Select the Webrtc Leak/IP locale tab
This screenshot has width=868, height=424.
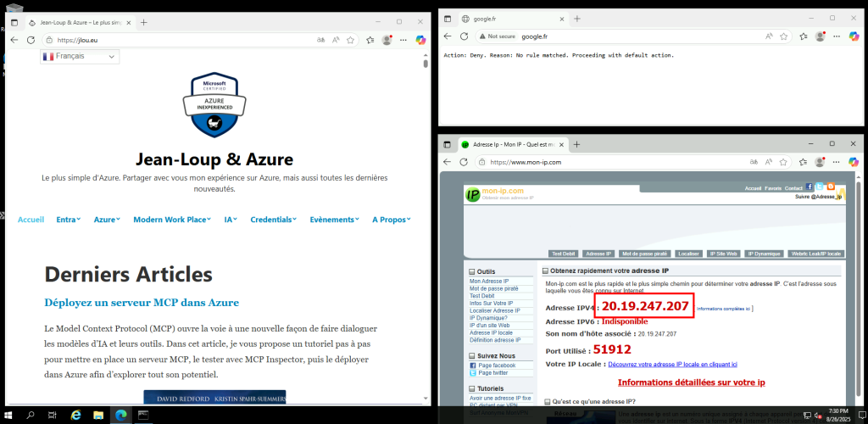816,254
